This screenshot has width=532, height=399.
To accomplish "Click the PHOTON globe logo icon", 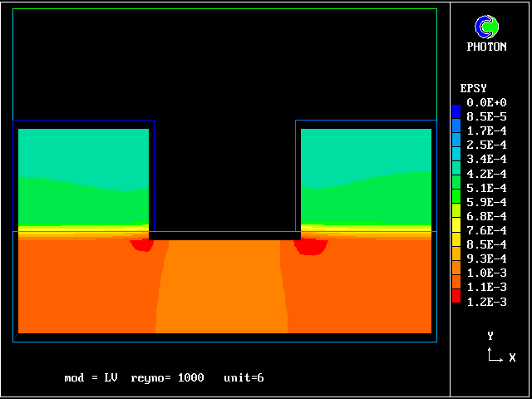I will point(486,27).
